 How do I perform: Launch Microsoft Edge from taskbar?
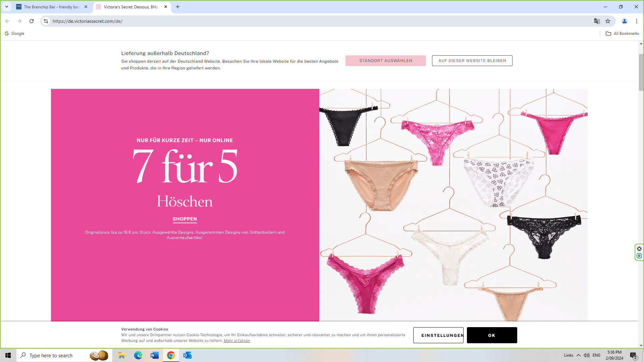coord(138,355)
